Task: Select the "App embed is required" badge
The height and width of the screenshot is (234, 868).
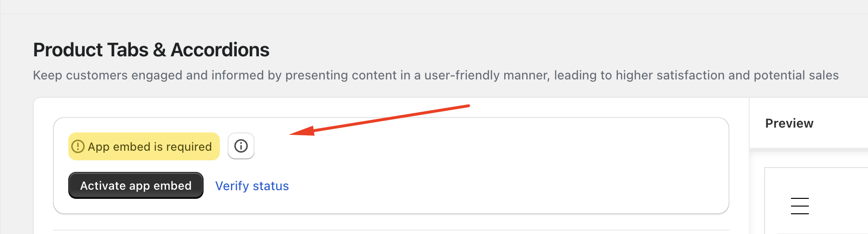Action: [x=144, y=146]
